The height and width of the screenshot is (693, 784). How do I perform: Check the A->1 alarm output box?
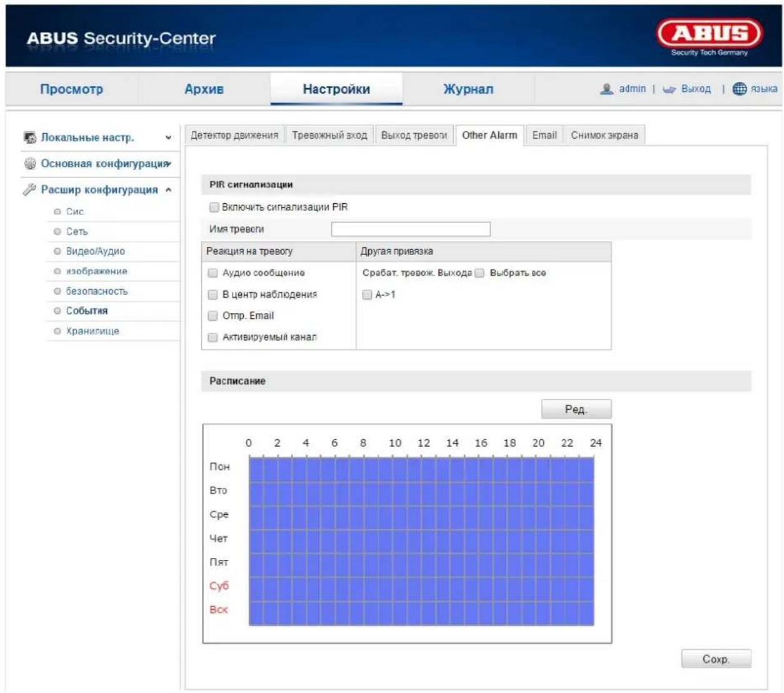click(x=368, y=294)
